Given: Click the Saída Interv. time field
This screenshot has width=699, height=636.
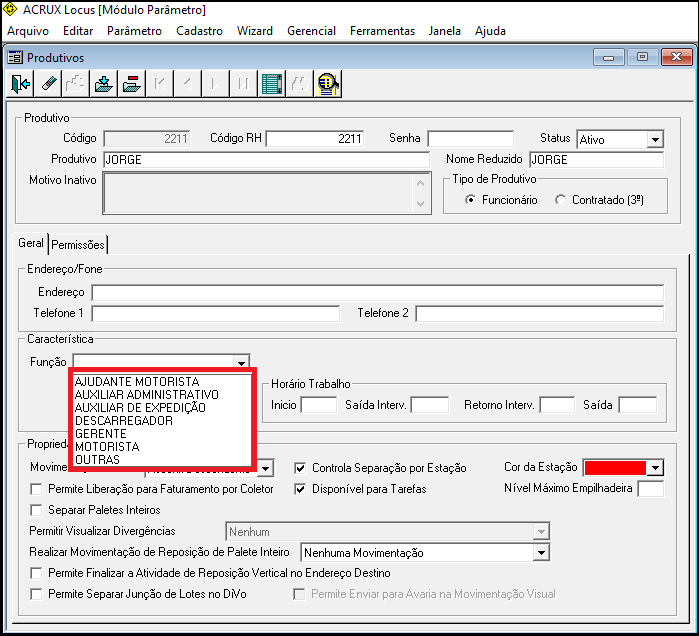Looking at the screenshot, I should coord(430,405).
